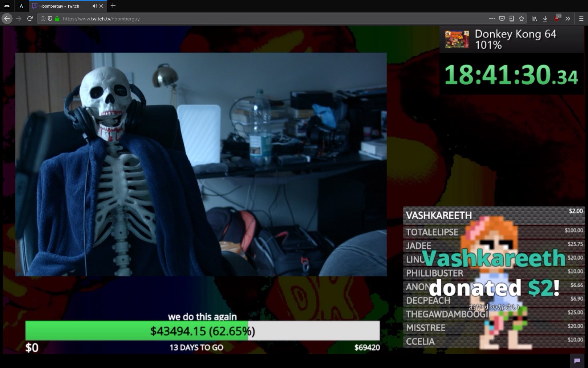Switch to the first pinned tab
Screen dimensions: 588x368
[x=7, y=6]
